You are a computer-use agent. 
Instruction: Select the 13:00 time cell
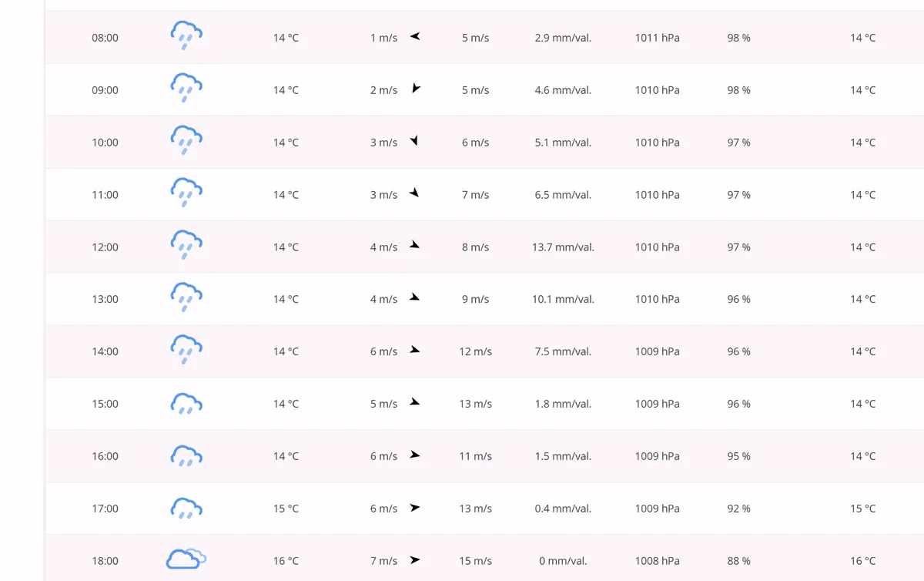click(105, 299)
